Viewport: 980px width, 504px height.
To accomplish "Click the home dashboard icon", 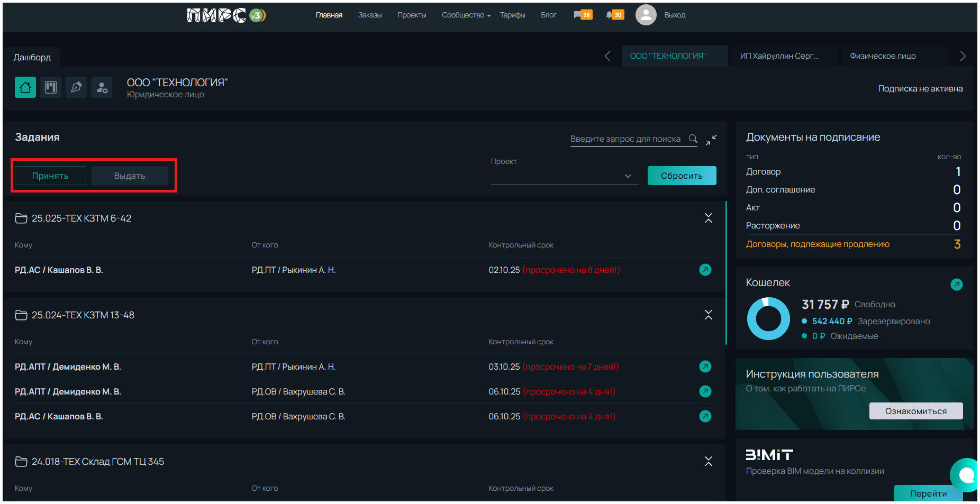I will [25, 87].
